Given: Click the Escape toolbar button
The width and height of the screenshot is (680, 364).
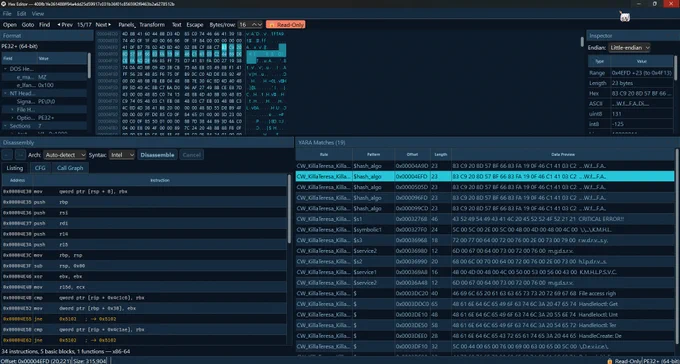Looking at the screenshot, I should coord(195,25).
